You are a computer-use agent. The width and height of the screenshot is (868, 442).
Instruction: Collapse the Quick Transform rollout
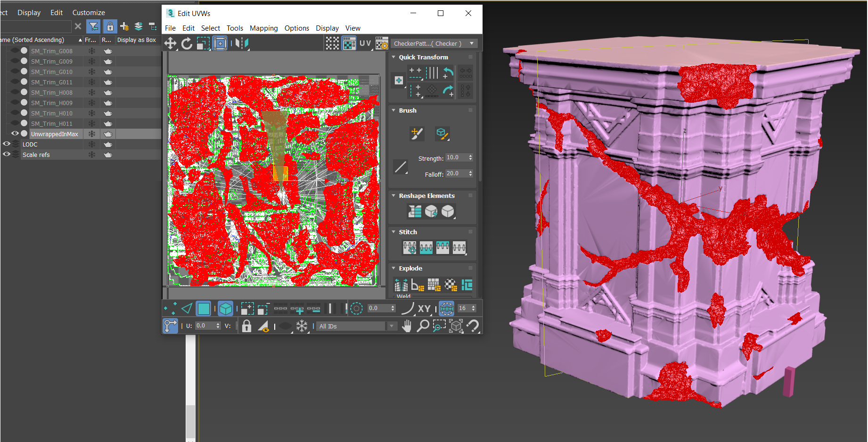click(x=393, y=57)
